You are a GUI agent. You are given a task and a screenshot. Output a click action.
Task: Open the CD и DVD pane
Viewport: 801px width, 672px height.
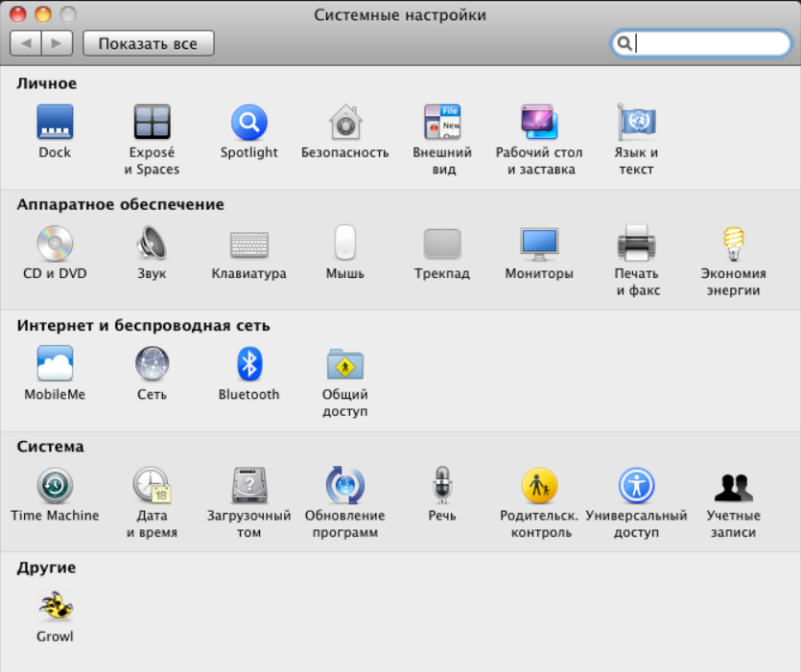click(55, 243)
